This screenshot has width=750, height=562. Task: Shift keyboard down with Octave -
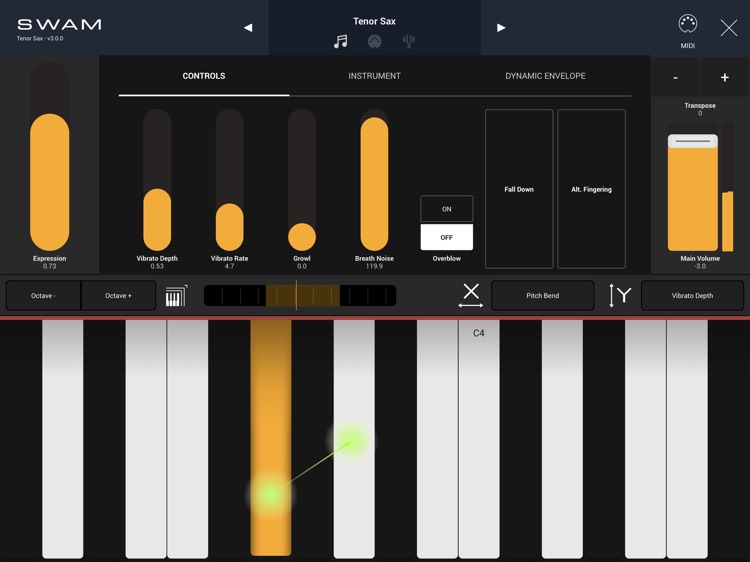click(44, 296)
